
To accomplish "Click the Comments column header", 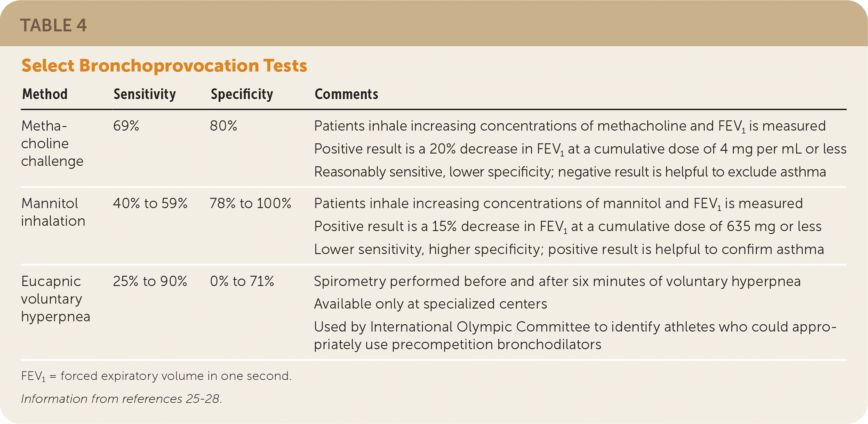I will (x=346, y=94).
